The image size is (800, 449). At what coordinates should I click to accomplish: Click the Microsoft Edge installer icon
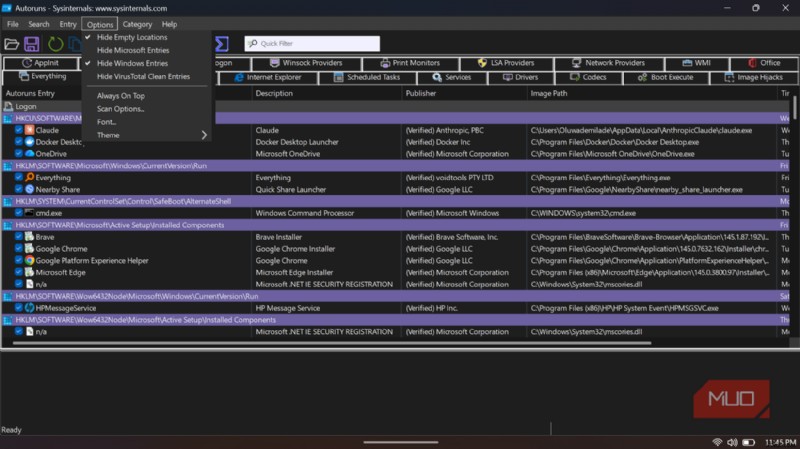(30, 272)
